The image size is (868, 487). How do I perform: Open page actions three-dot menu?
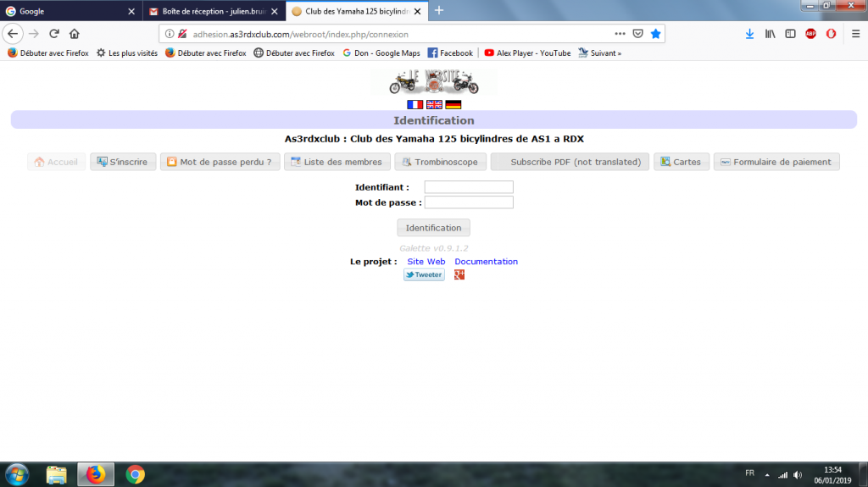tap(620, 34)
